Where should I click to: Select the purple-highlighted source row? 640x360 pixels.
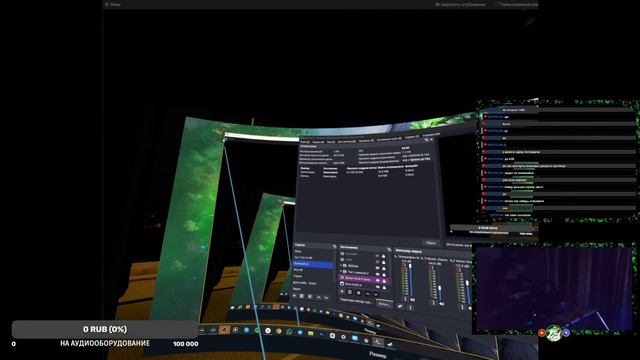tap(364, 279)
